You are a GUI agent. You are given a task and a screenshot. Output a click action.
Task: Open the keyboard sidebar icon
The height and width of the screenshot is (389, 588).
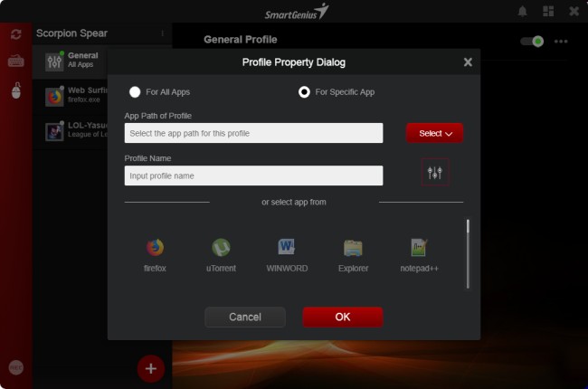tap(16, 62)
